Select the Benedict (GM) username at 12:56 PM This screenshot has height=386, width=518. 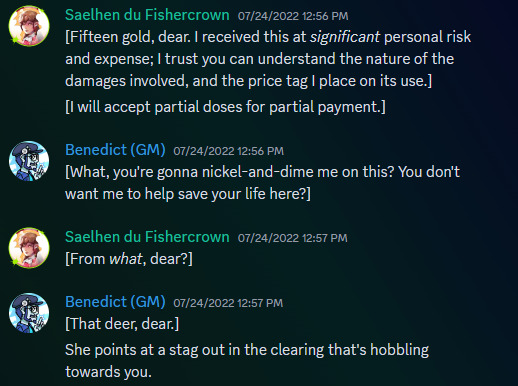115,150
